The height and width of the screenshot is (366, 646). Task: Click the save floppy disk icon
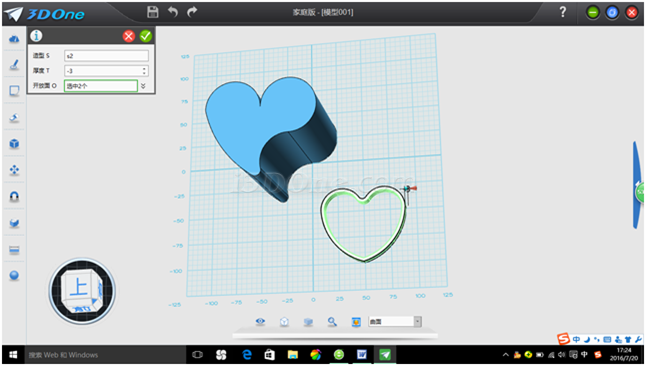point(153,12)
